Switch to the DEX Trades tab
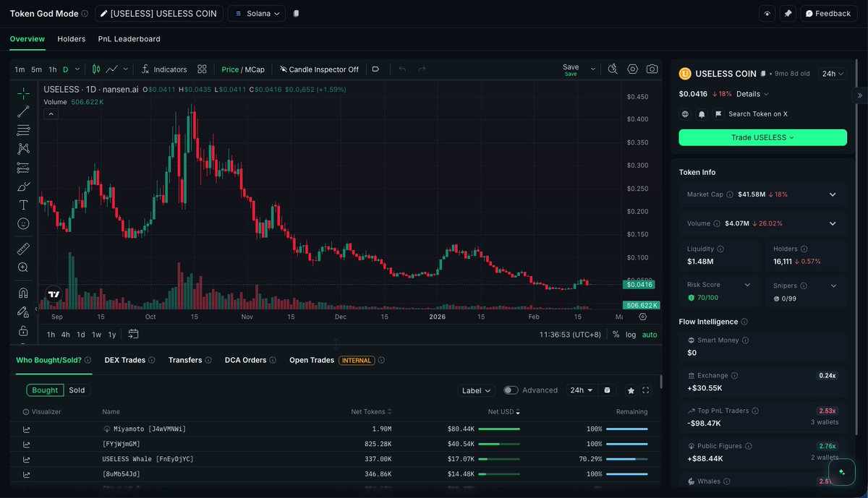868x498 pixels. (x=125, y=360)
